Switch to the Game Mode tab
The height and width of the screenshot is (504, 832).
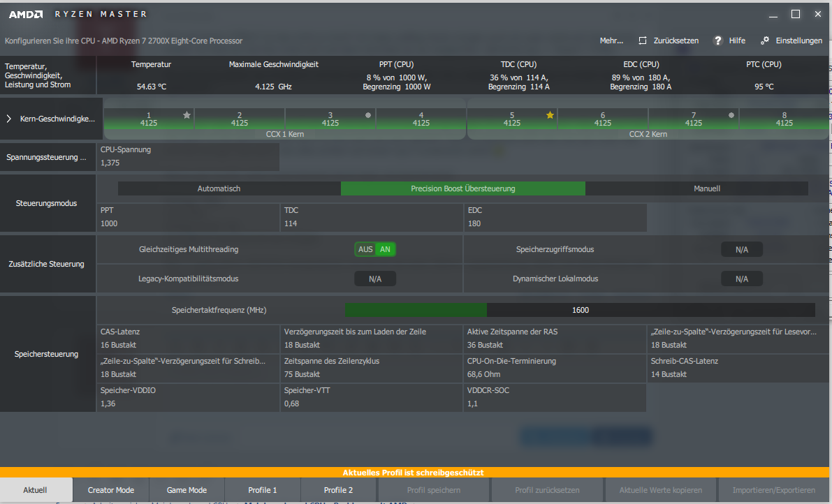tap(187, 490)
